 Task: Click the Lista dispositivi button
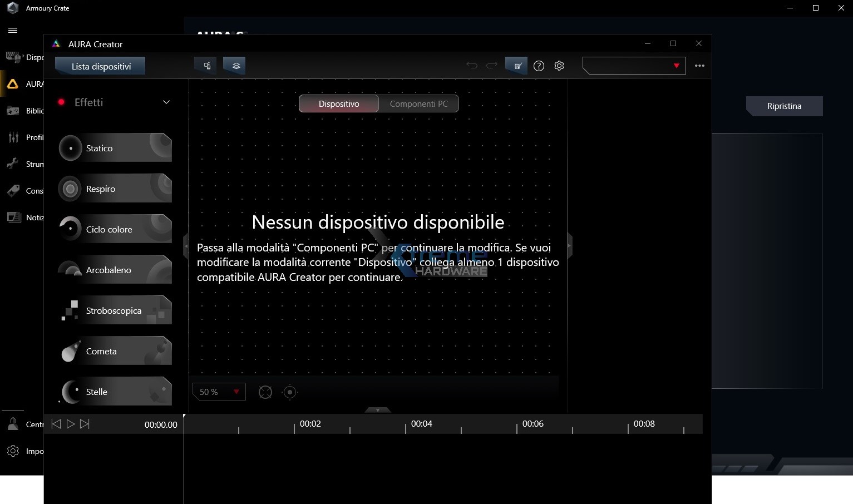point(101,66)
